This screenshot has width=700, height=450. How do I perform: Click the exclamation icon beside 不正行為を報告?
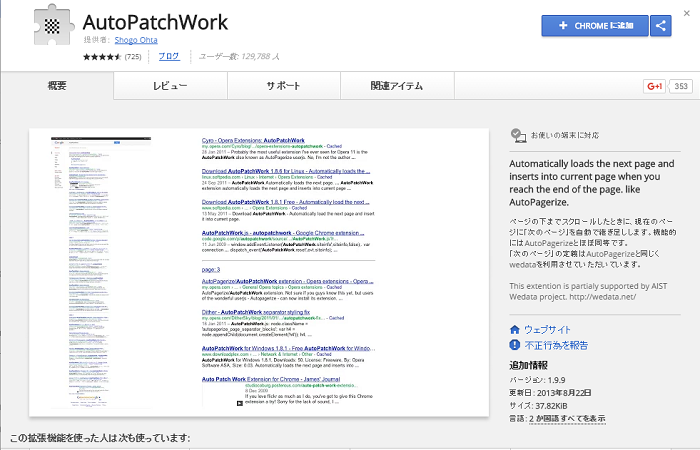[515, 345]
